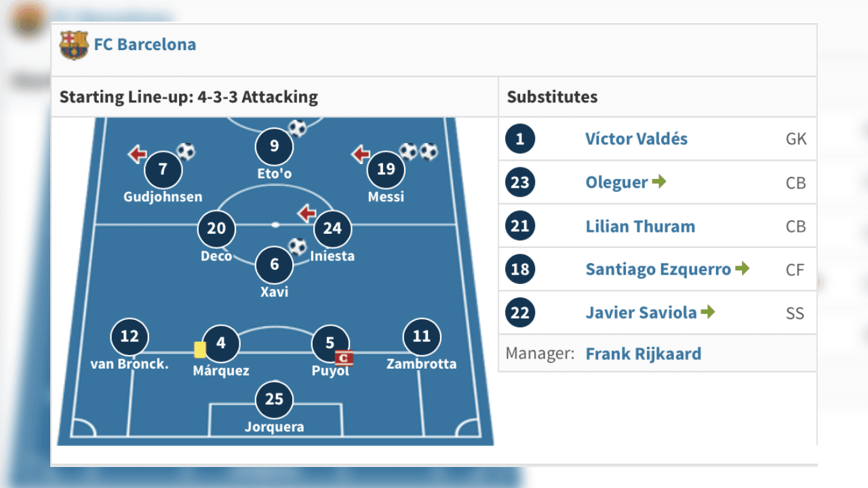Open Víctor Valdés player profile
This screenshot has width=868, height=488.
coord(636,139)
